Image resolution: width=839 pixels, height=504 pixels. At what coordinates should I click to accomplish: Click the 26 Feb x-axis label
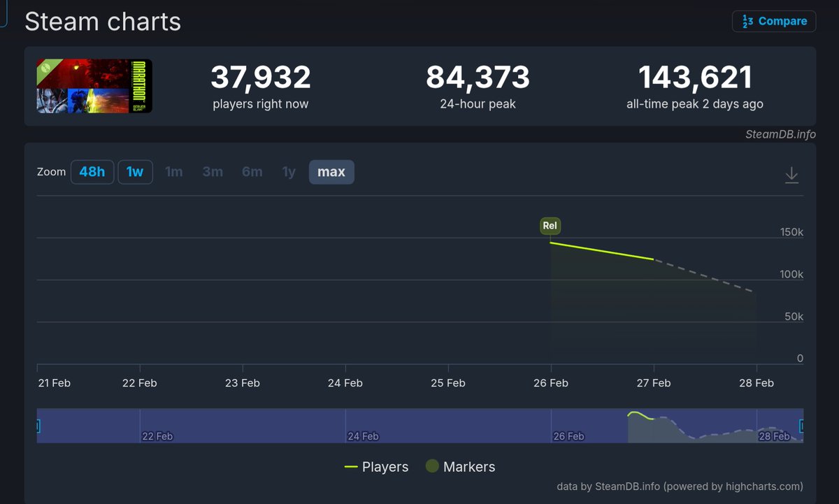click(550, 383)
